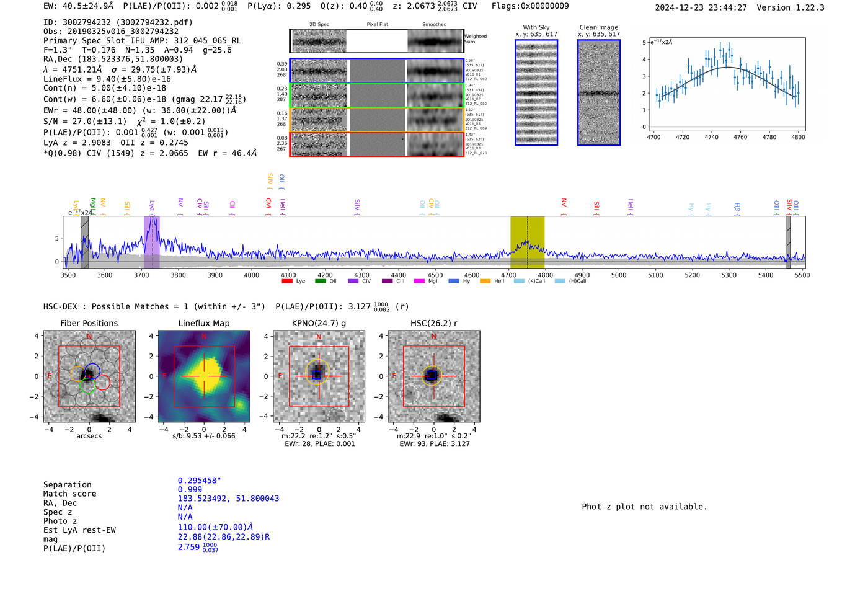Click the green OII legend swatch
The width and height of the screenshot is (868, 591).
pos(321,281)
